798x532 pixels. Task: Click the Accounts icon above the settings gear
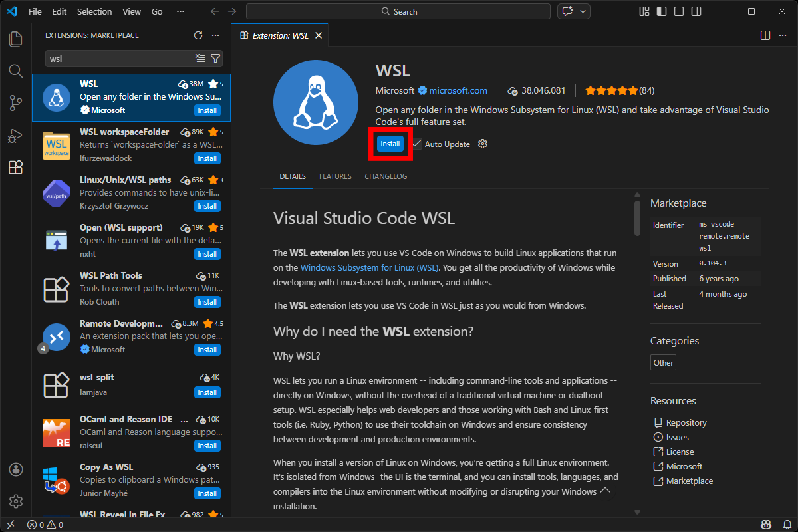(16, 469)
